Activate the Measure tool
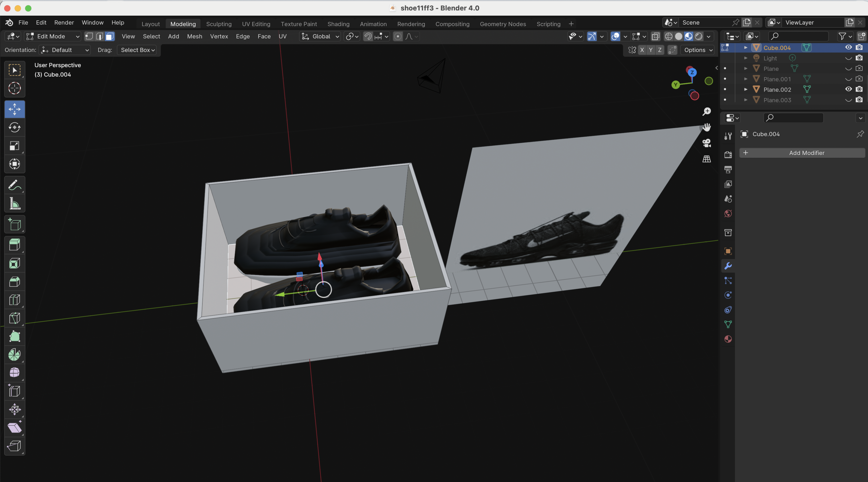This screenshot has width=868, height=482. 15,204
